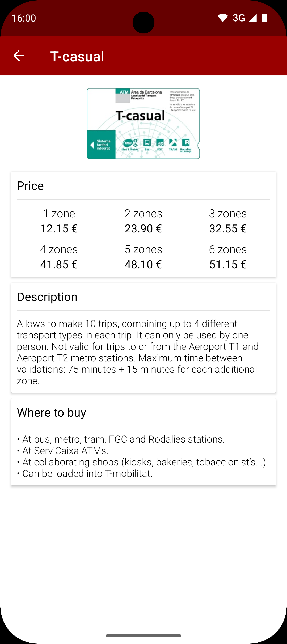Tap the 3G network indicator
The height and width of the screenshot is (644, 287).
pyautogui.click(x=239, y=18)
